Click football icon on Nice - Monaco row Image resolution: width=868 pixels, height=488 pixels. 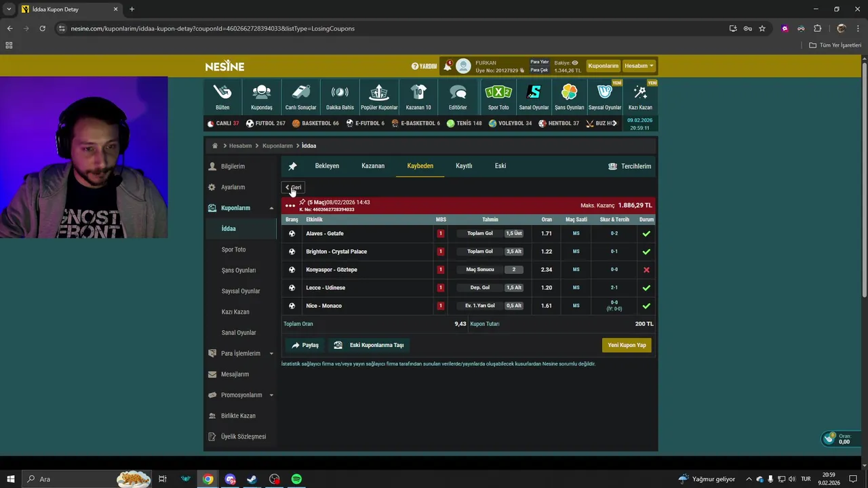[x=292, y=306]
